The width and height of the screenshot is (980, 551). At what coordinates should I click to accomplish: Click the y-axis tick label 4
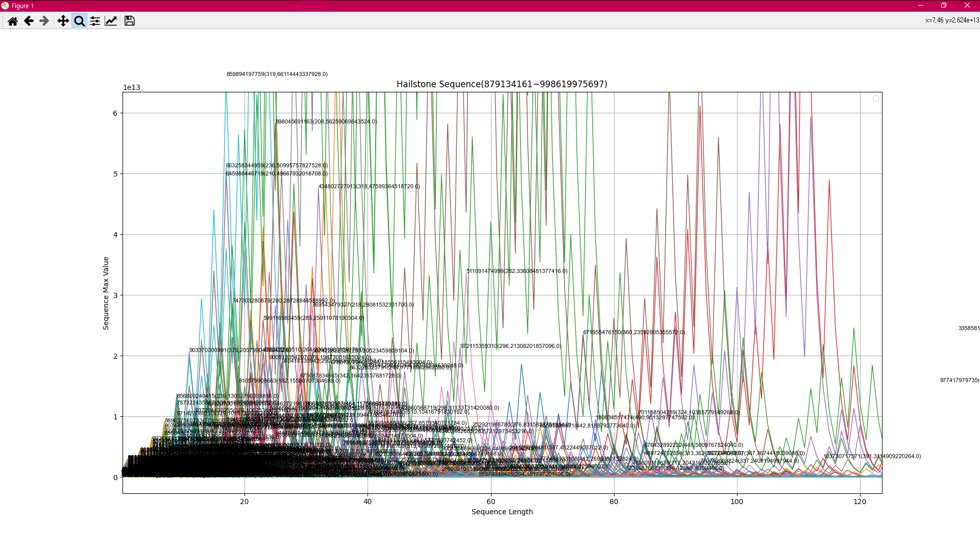[x=115, y=235]
